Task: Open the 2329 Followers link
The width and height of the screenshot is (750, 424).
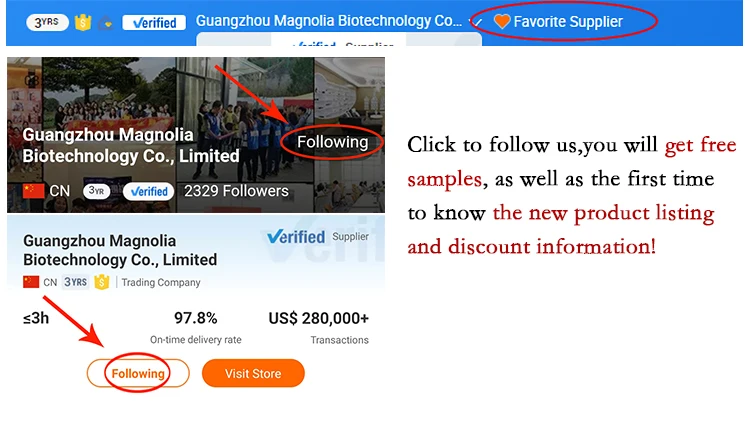Action: pyautogui.click(x=236, y=191)
